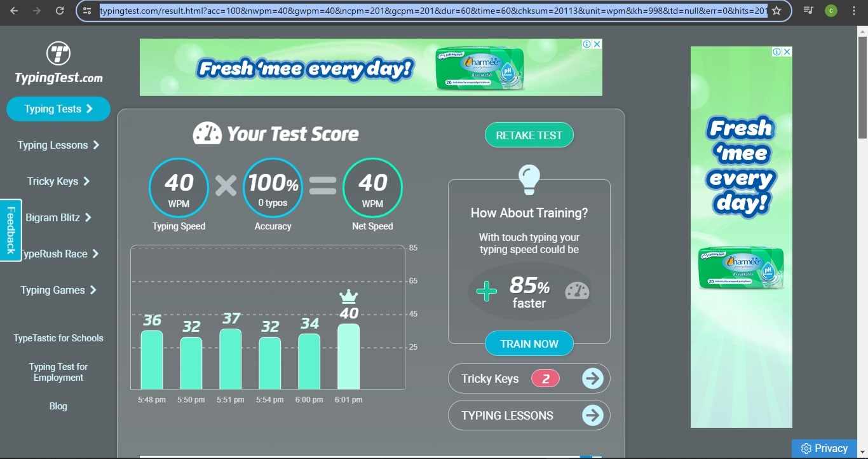868x459 pixels.
Task: Close the right sidebar ad
Action: point(787,51)
